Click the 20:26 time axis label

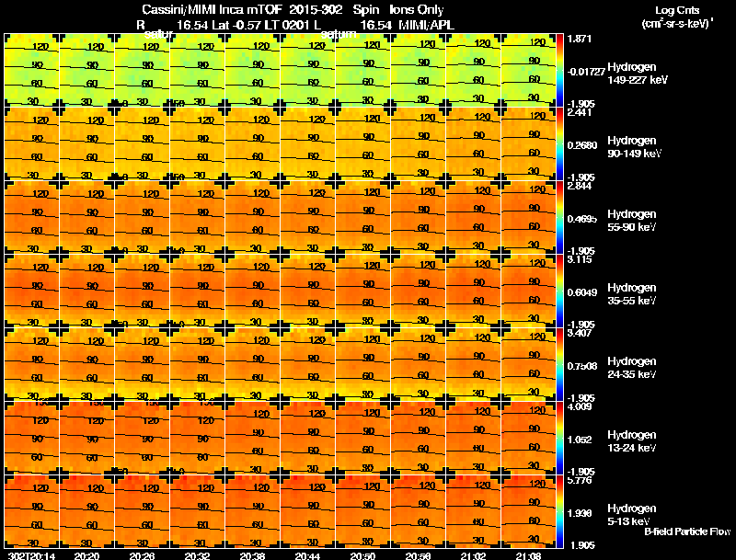142,555
